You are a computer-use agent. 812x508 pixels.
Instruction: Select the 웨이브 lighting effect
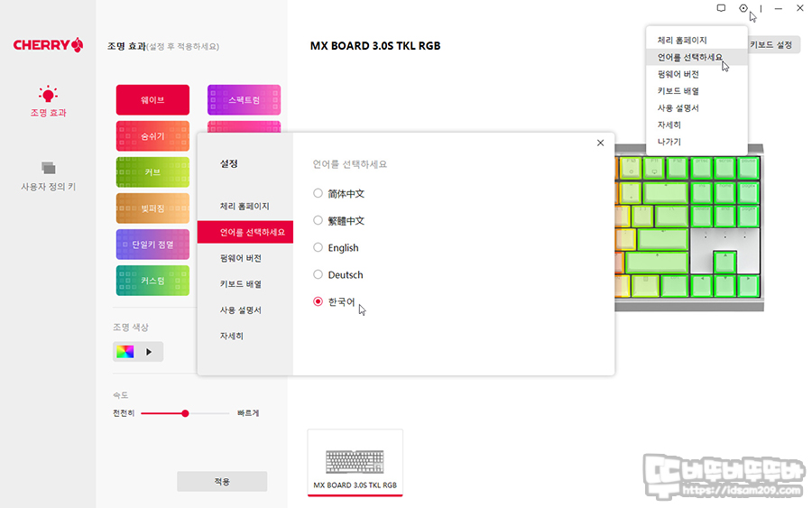(x=152, y=100)
